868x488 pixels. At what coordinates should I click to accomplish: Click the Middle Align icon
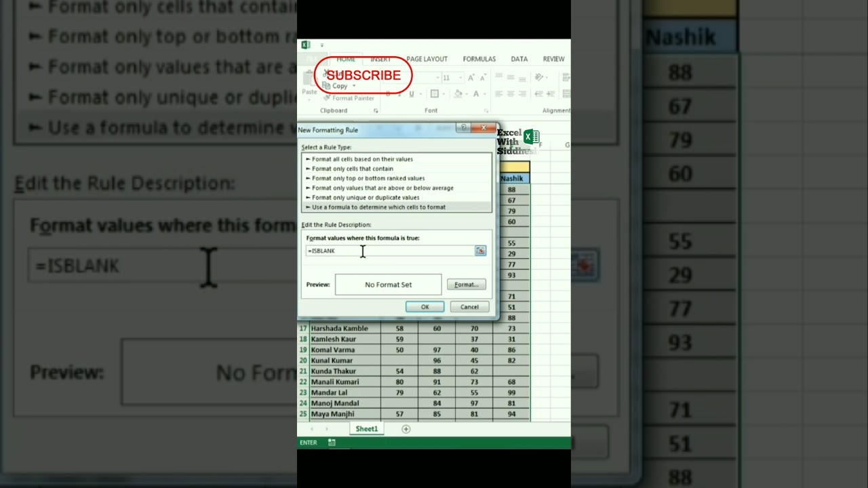point(511,77)
